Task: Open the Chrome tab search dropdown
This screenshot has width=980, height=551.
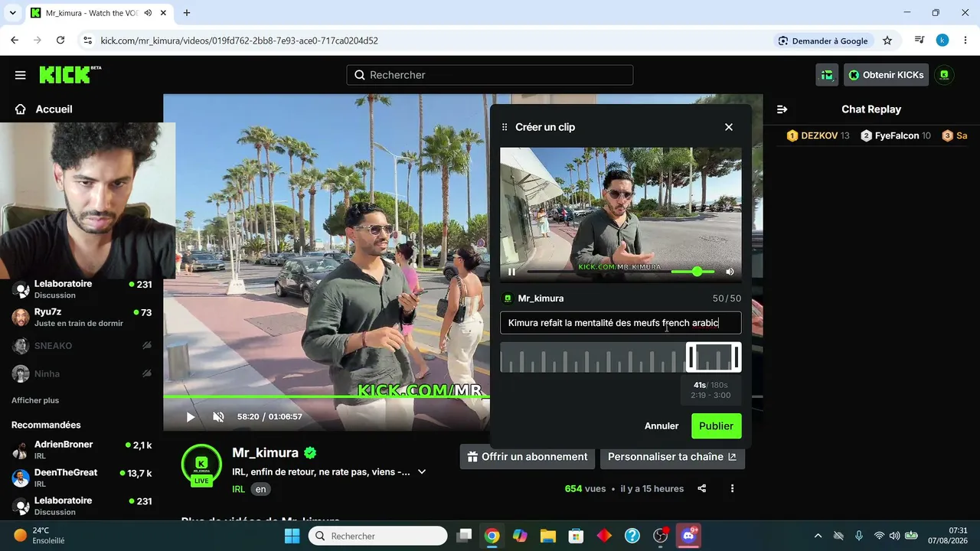Action: click(x=12, y=13)
